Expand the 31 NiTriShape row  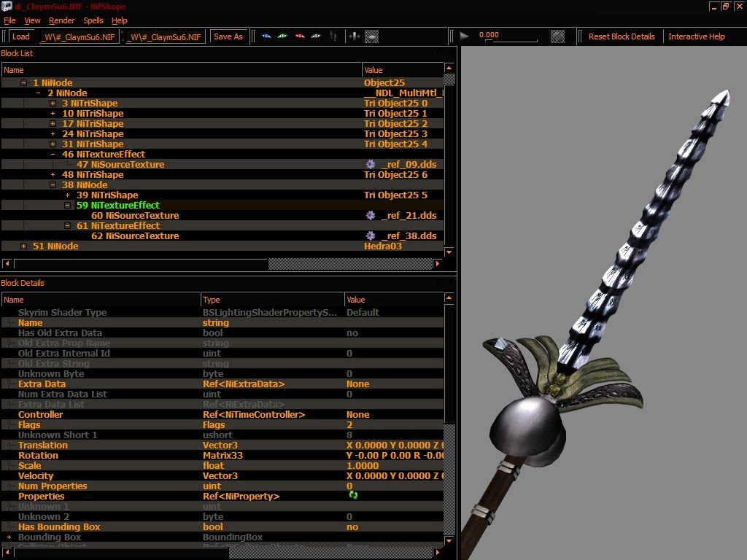pyautogui.click(x=53, y=144)
